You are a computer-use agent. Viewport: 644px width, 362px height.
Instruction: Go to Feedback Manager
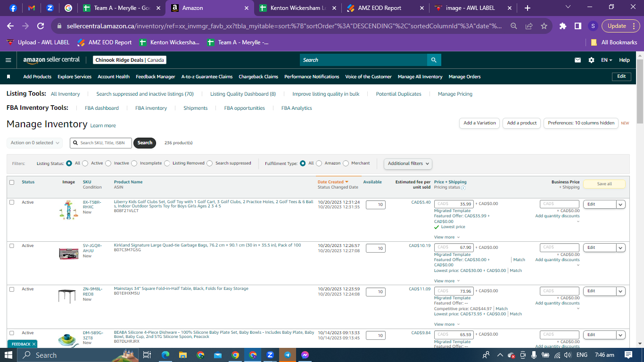[156, 77]
